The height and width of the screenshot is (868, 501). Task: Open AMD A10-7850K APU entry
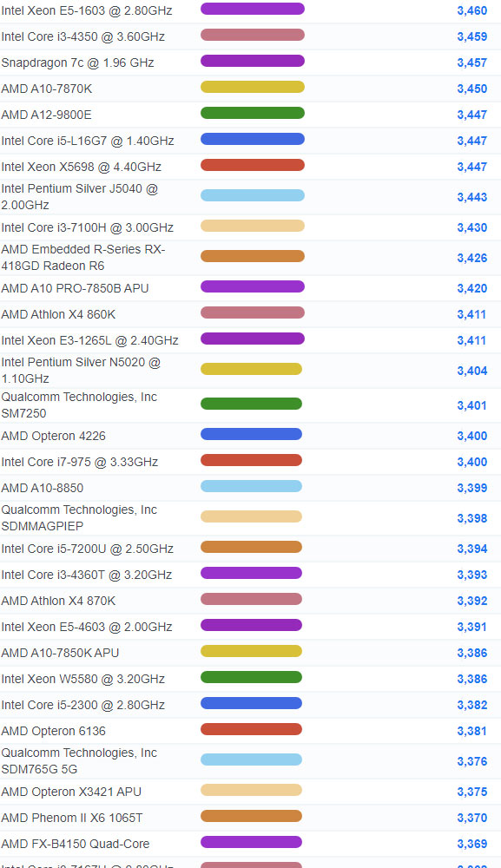60,654
